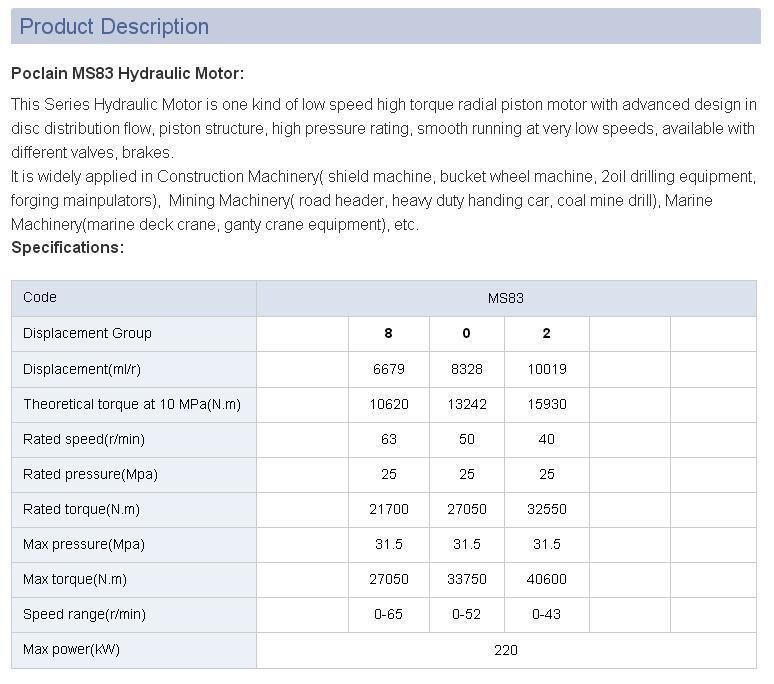Image resolution: width=774 pixels, height=684 pixels.
Task: Click the 'Max pressure(Mpa)' row label
Action: pyautogui.click(x=83, y=544)
